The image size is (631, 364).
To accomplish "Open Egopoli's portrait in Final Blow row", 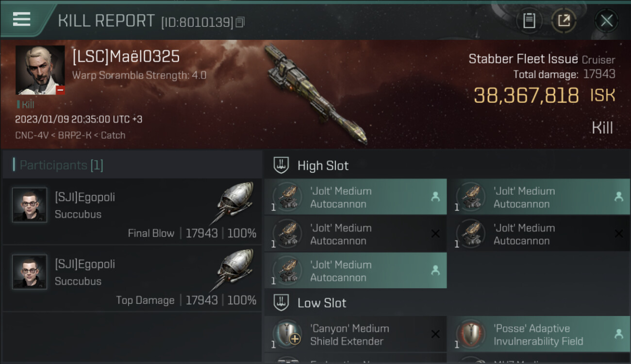I will pyautogui.click(x=30, y=205).
